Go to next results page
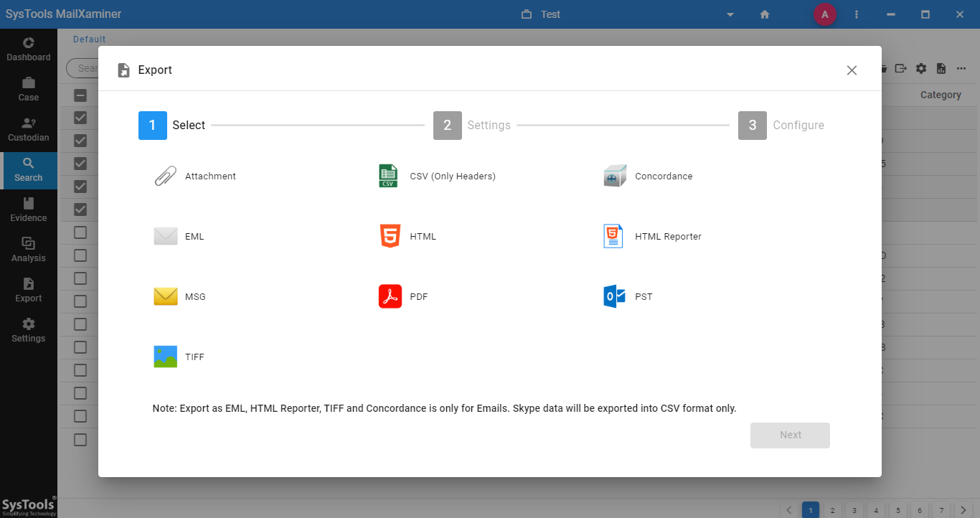This screenshot has height=518, width=980. 963,510
